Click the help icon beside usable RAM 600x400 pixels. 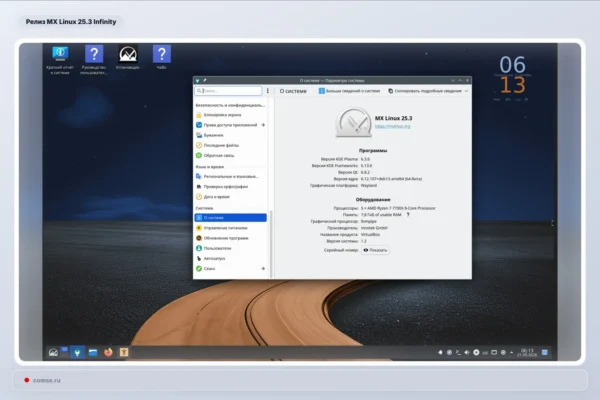pos(408,215)
